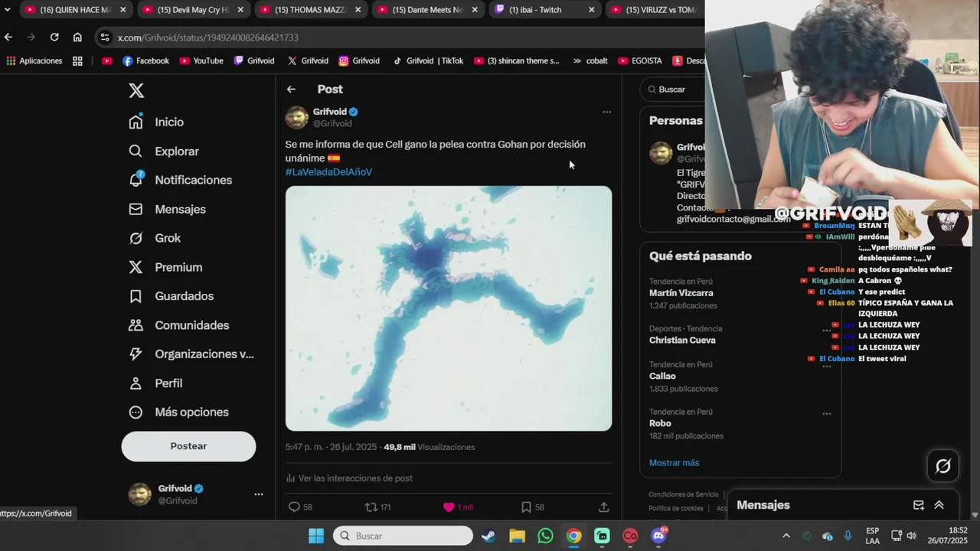Open Mensajes in sidebar navigation
The width and height of the screenshot is (980, 551).
[167, 209]
